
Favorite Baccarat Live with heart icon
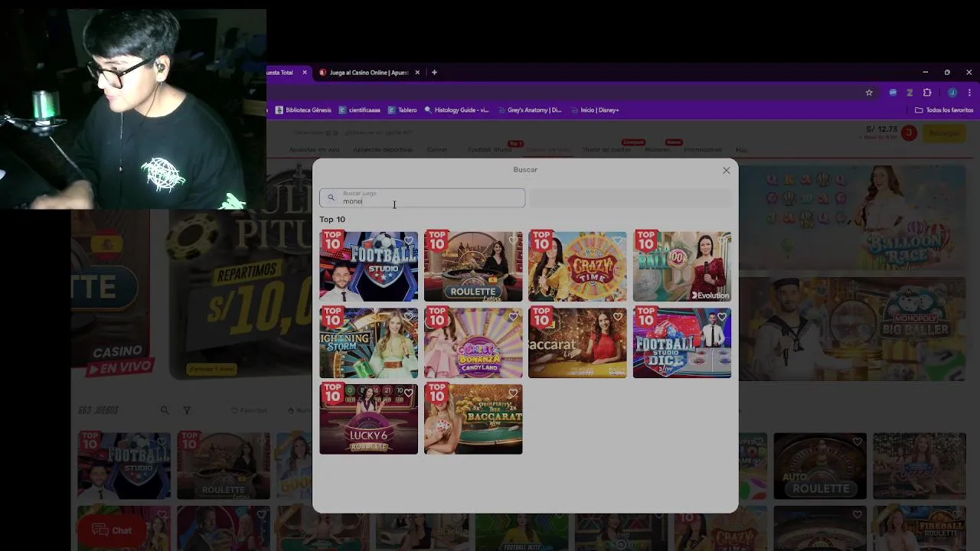point(617,317)
